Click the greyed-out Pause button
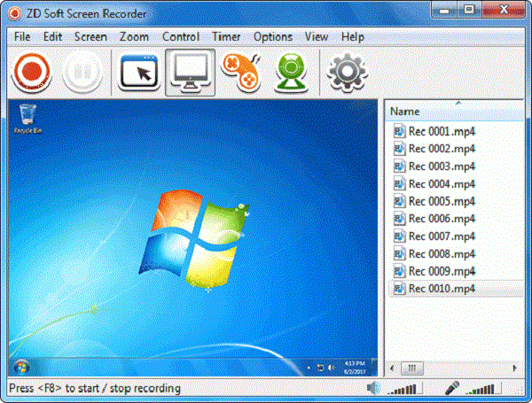The image size is (532, 403). coord(82,73)
